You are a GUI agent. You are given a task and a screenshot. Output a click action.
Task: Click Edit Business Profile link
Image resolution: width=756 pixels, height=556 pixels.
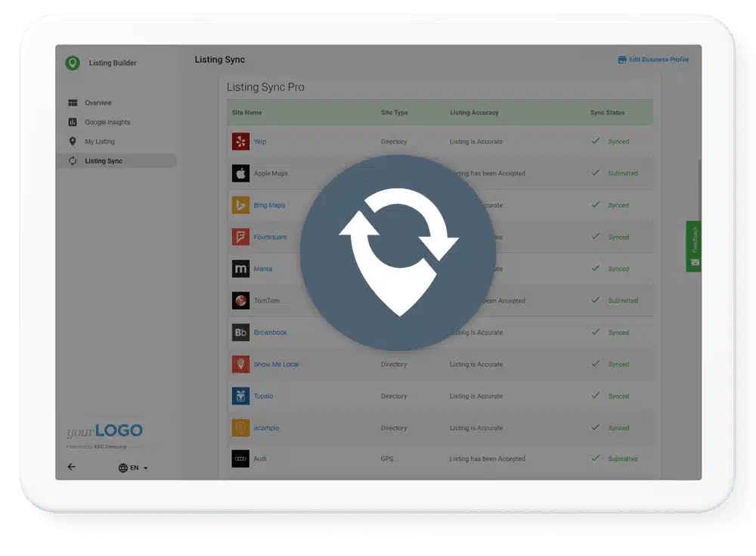click(x=653, y=60)
